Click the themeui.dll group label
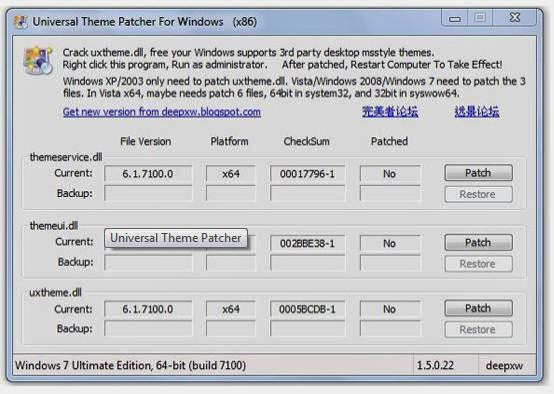The image size is (554, 394). [x=54, y=225]
